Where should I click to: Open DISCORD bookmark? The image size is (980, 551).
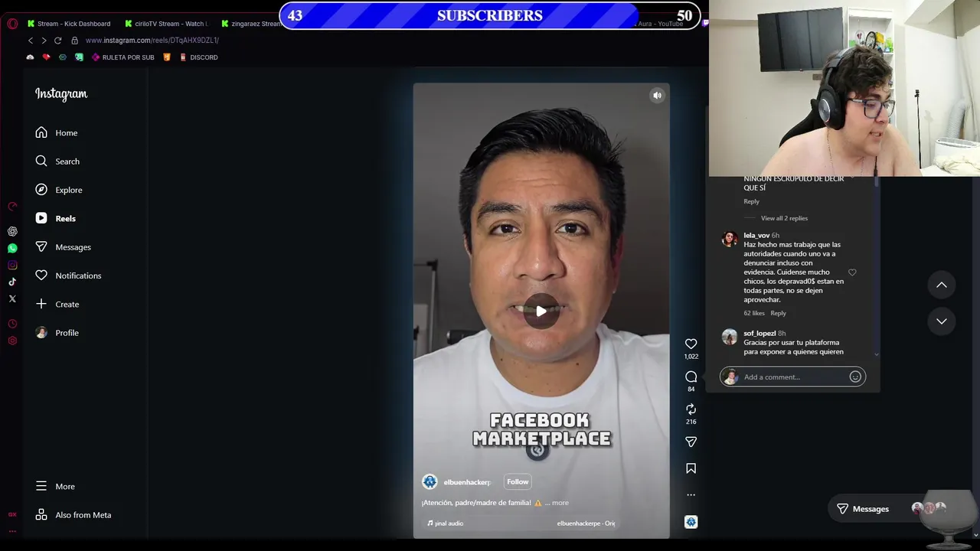[198, 57]
